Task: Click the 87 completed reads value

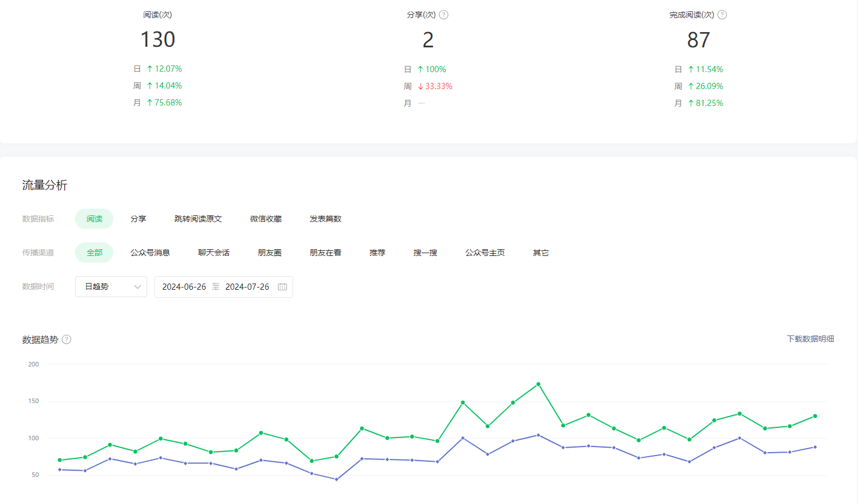Action: coord(698,40)
